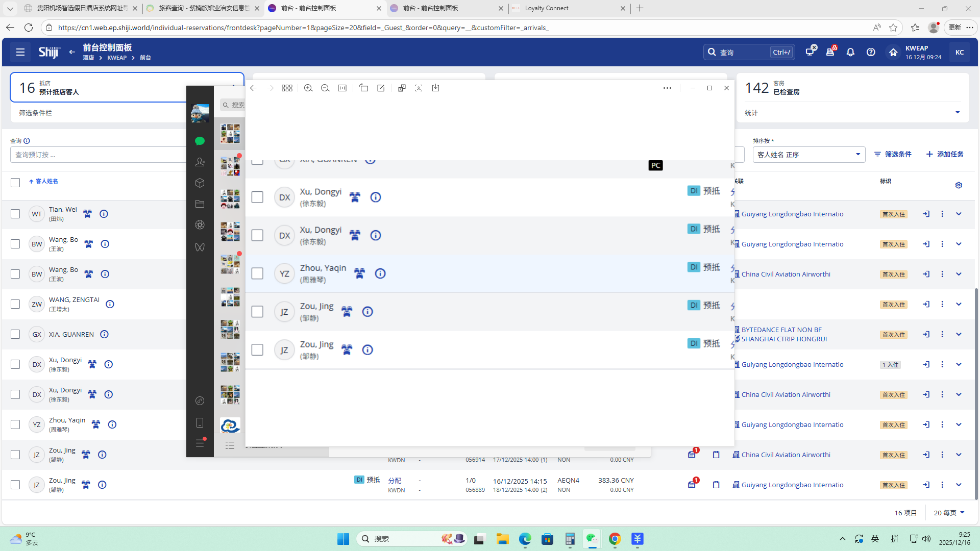Image resolution: width=980 pixels, height=551 pixels.
Task: Click the zoom out icon in viewer toolbar
Action: pyautogui.click(x=325, y=88)
